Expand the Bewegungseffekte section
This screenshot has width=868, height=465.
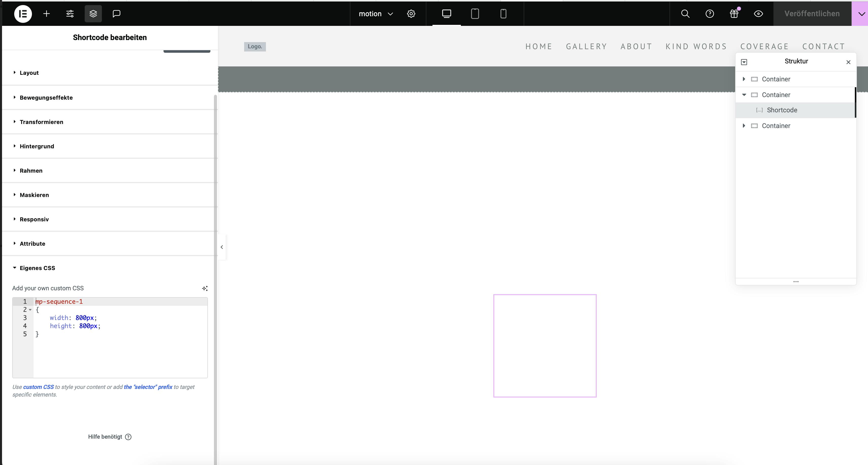[46, 98]
